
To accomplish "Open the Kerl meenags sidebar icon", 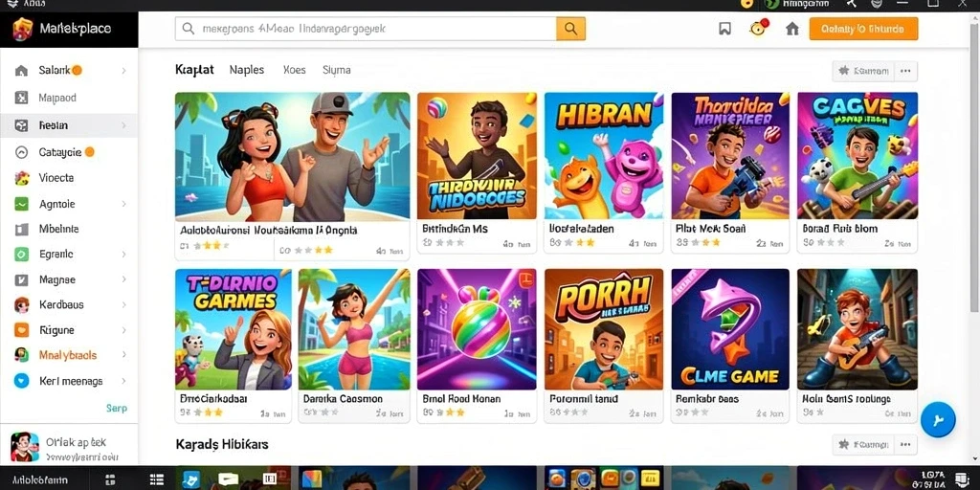I will coord(21,381).
